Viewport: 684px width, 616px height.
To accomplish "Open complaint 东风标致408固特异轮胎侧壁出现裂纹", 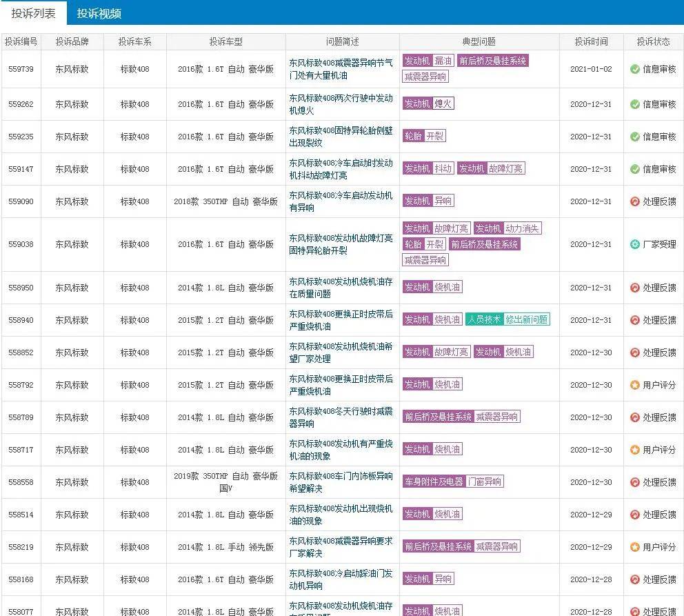I will pyautogui.click(x=341, y=137).
